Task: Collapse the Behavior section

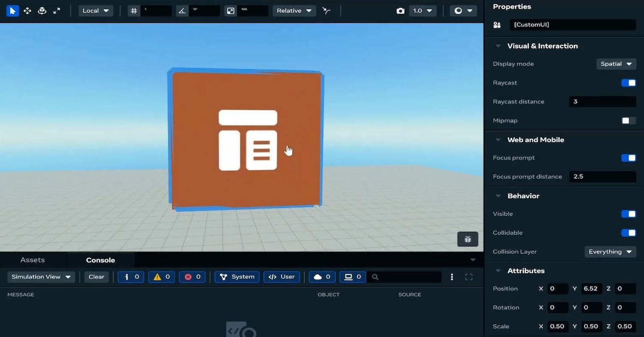Action: (x=498, y=196)
